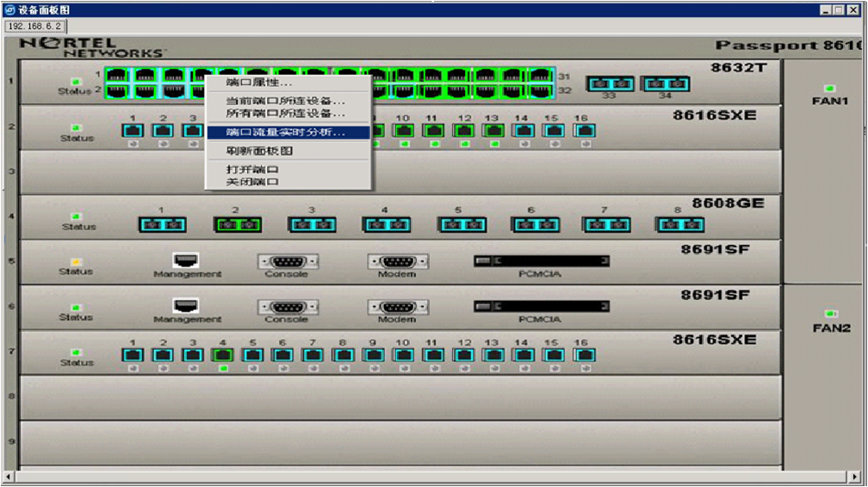Image resolution: width=868 pixels, height=487 pixels.
Task: Select the PCMCIA slot on slot 5
Action: [541, 261]
